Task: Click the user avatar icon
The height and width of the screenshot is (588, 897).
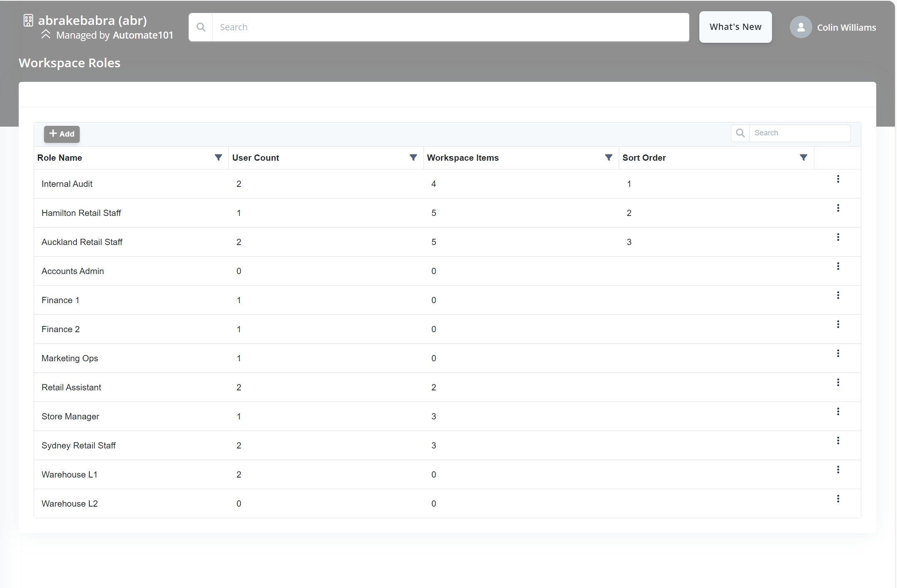Action: (x=801, y=27)
